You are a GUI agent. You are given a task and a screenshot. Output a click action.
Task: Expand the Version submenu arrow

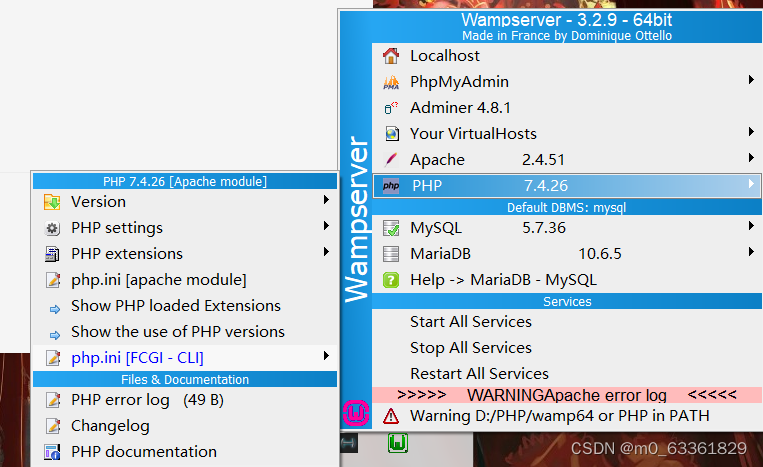[327, 199]
